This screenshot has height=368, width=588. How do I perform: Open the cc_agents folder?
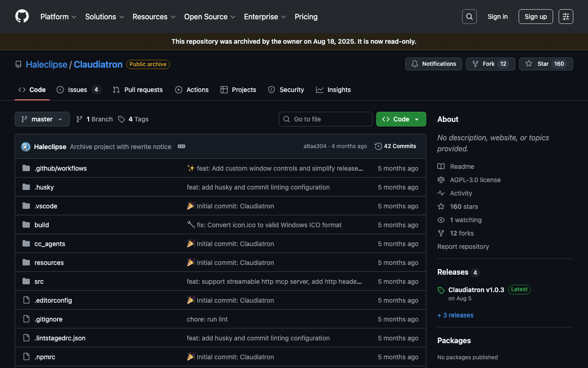click(50, 244)
